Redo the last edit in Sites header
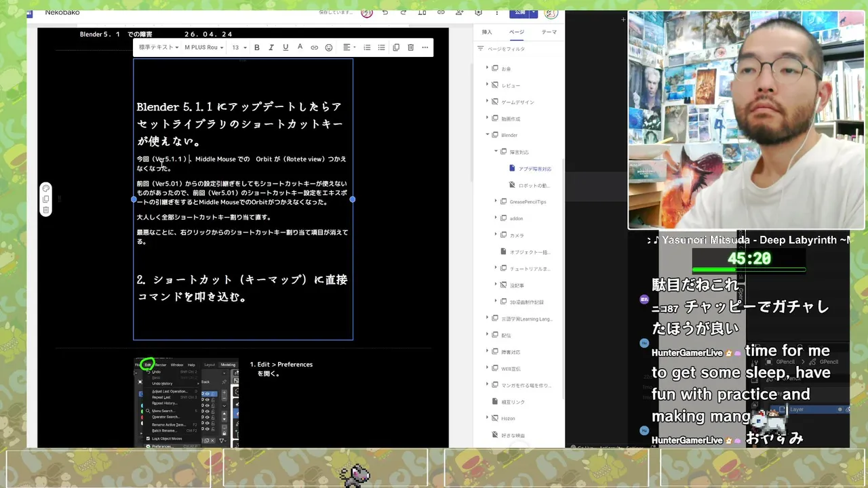Viewport: 868px width, 488px height. click(x=403, y=12)
